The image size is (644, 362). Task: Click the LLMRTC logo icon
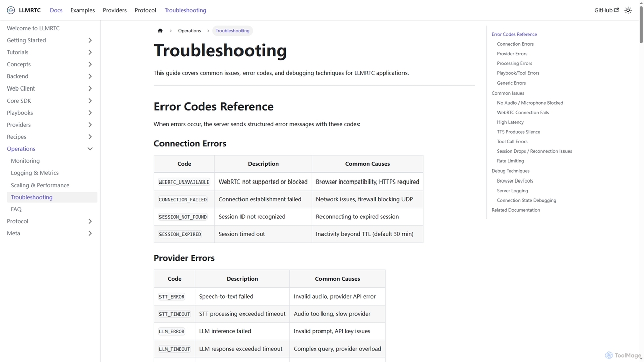[11, 10]
